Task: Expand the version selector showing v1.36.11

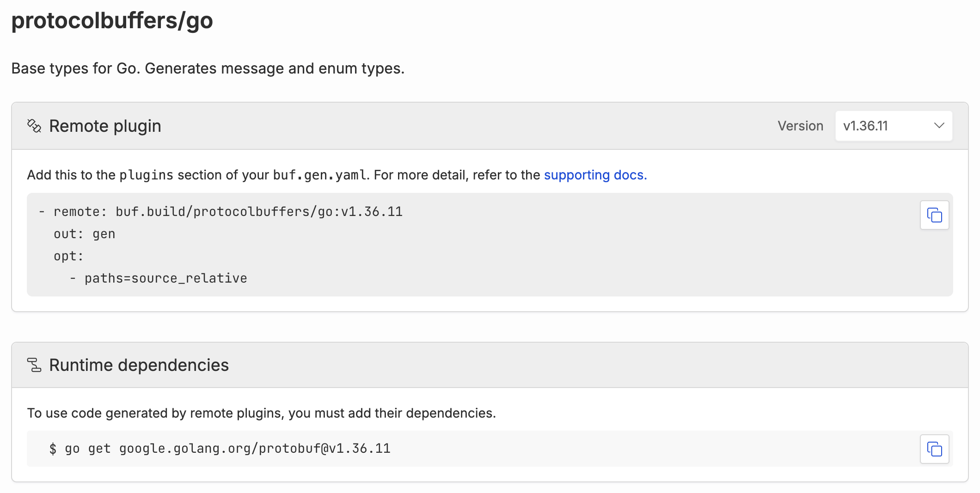Action: (893, 125)
